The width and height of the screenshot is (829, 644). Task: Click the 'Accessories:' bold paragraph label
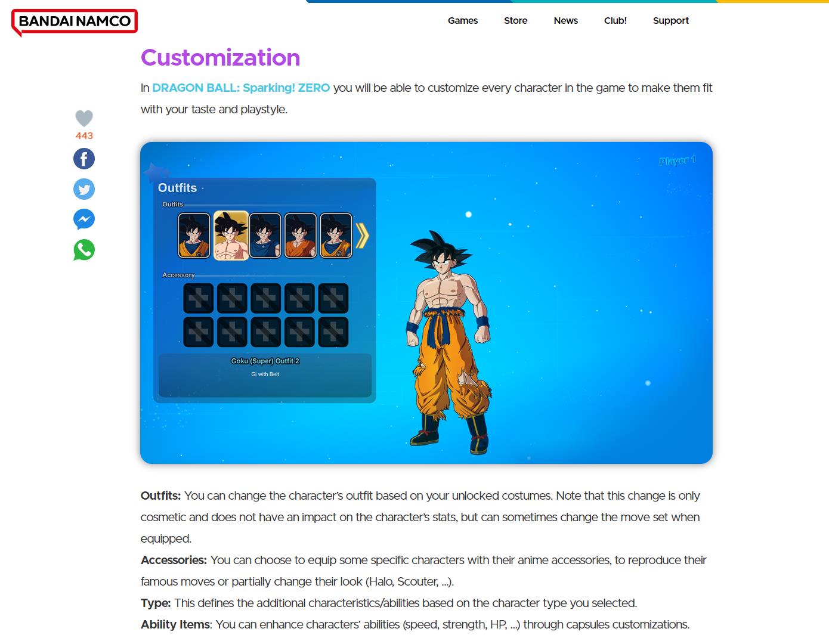pyautogui.click(x=174, y=560)
